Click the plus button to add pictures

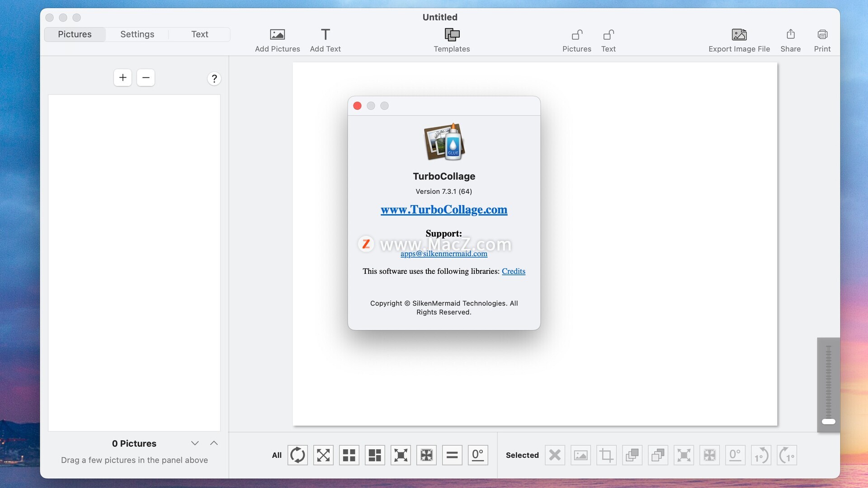pos(123,78)
